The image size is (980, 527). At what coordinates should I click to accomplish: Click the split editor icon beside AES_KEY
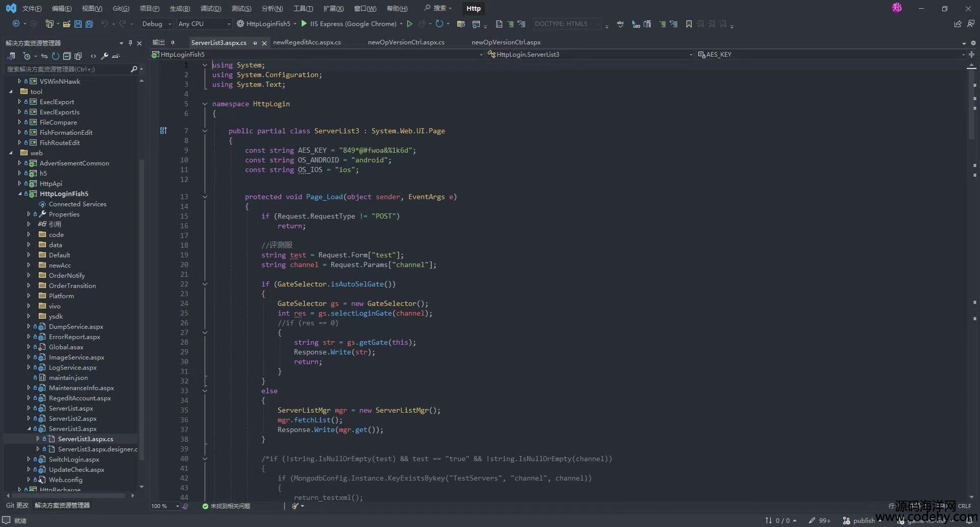(x=971, y=54)
